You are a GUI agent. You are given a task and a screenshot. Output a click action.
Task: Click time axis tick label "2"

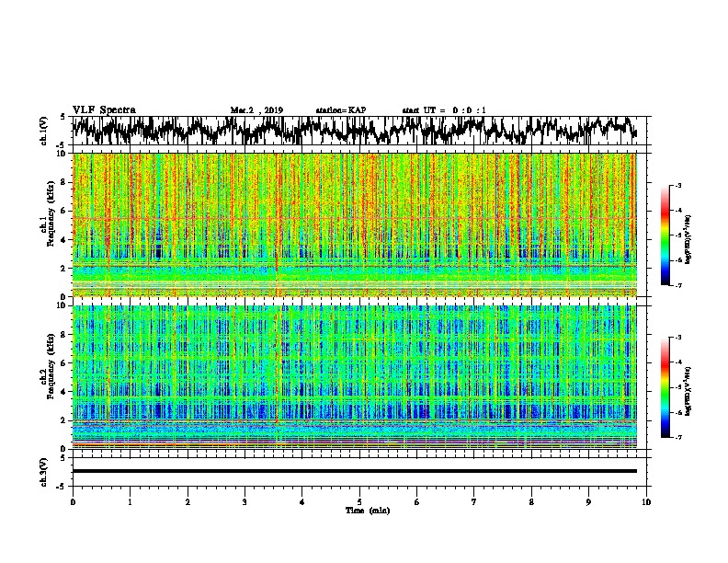(x=188, y=501)
